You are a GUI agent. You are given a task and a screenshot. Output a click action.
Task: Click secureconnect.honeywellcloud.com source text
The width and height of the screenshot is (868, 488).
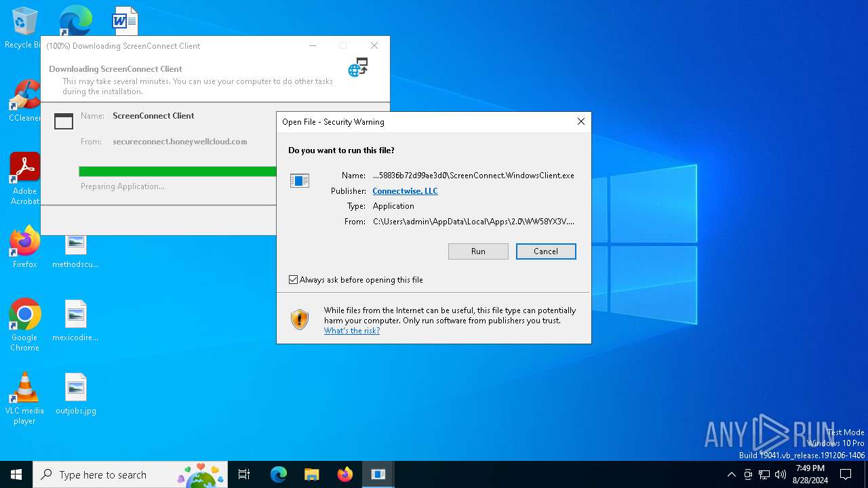coord(180,142)
